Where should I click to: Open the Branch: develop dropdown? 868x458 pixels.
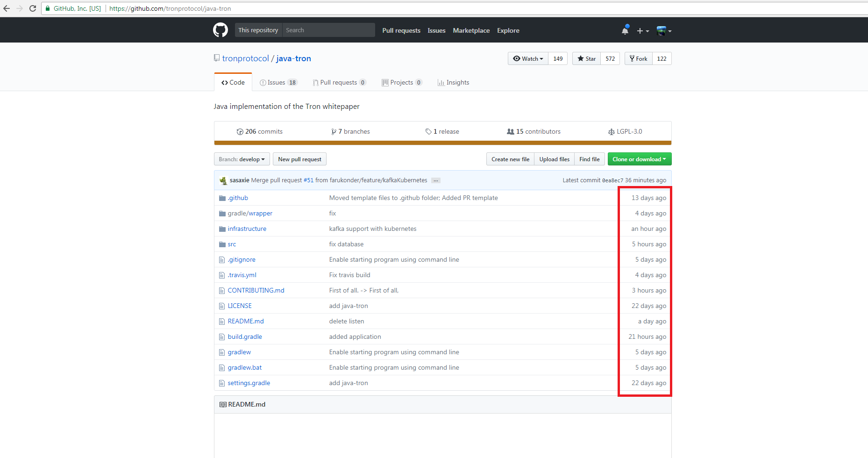(x=242, y=159)
